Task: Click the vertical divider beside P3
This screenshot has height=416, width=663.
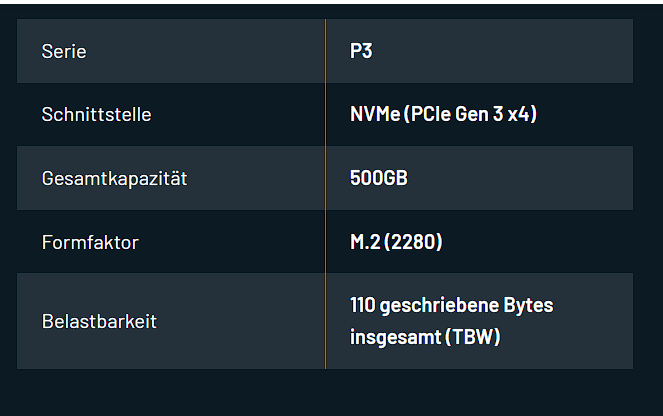Action: [x=326, y=51]
